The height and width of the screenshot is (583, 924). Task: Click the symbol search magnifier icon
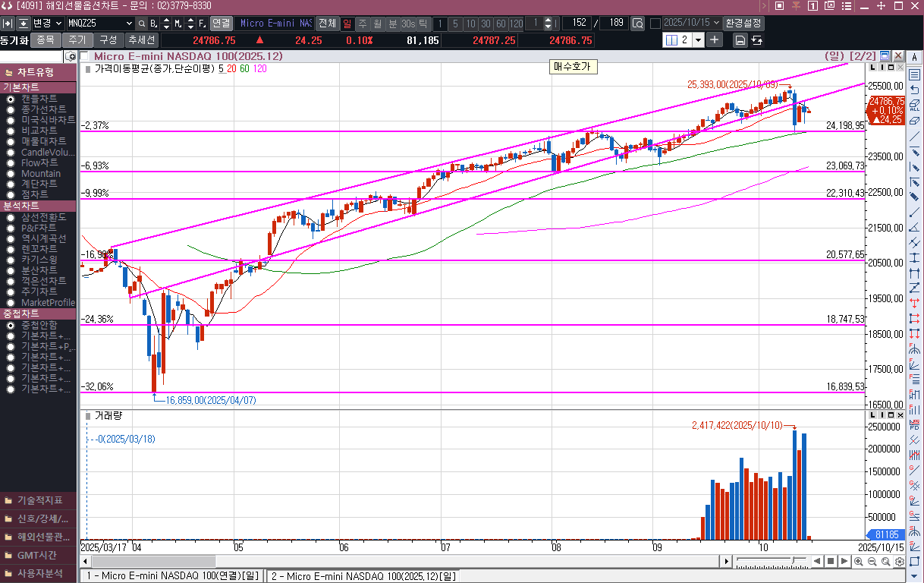(141, 24)
